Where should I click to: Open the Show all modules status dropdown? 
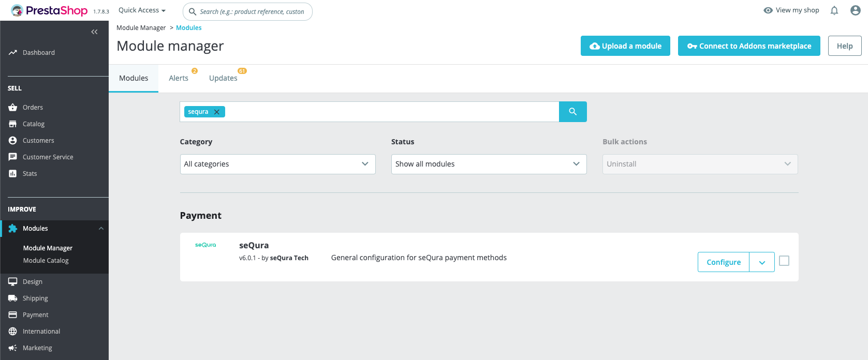[489, 164]
